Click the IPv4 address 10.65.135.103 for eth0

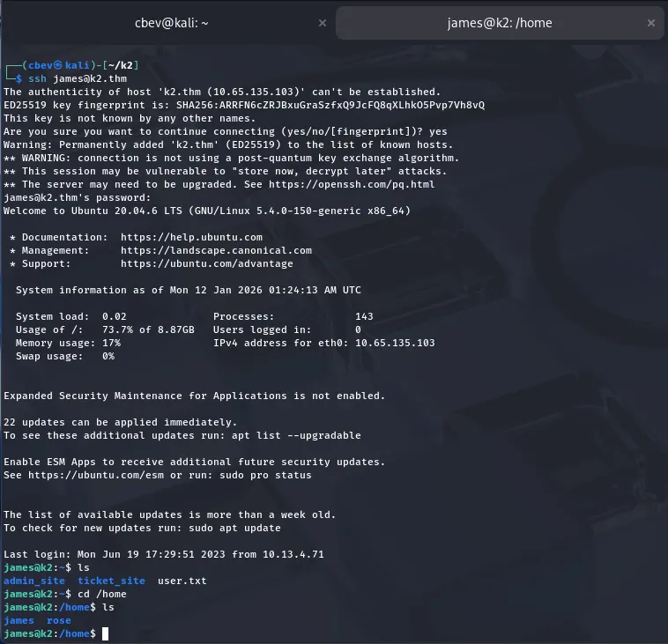coord(395,343)
